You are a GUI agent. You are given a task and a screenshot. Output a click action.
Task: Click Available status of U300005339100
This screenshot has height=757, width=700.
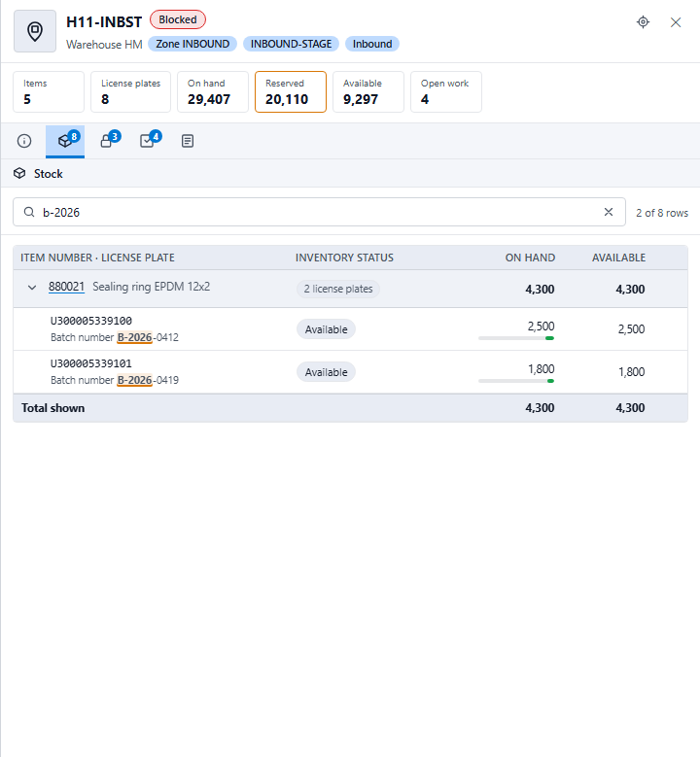[x=326, y=329]
